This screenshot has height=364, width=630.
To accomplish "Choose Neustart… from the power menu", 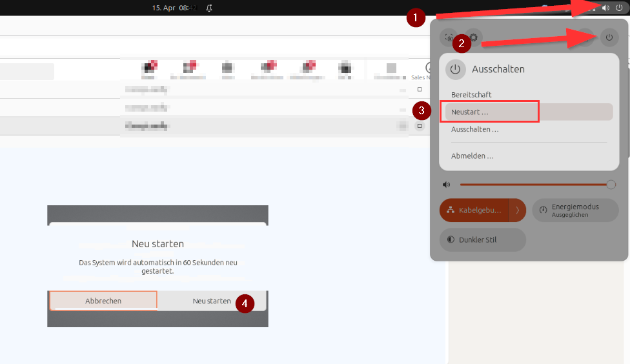I will point(470,112).
